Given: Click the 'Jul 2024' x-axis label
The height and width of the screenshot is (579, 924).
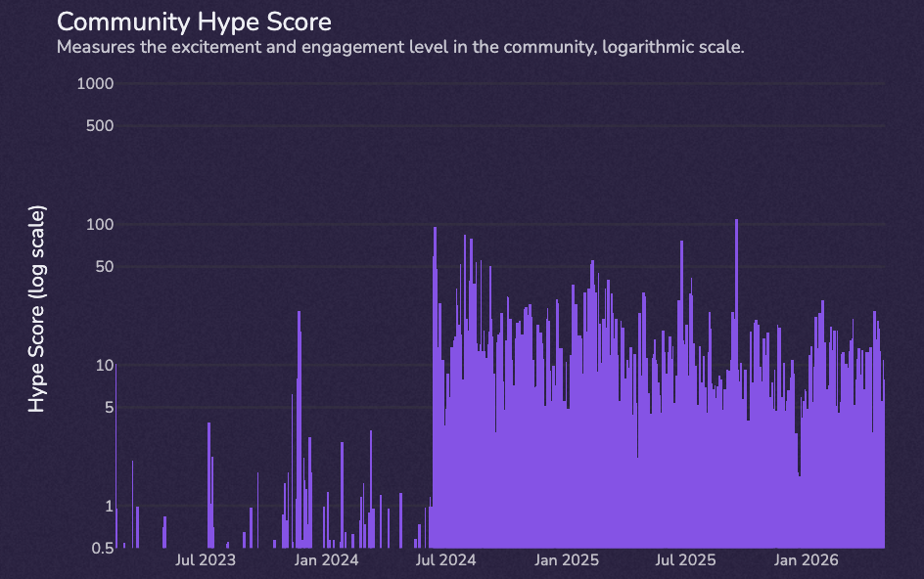Looking at the screenshot, I should coord(445,559).
